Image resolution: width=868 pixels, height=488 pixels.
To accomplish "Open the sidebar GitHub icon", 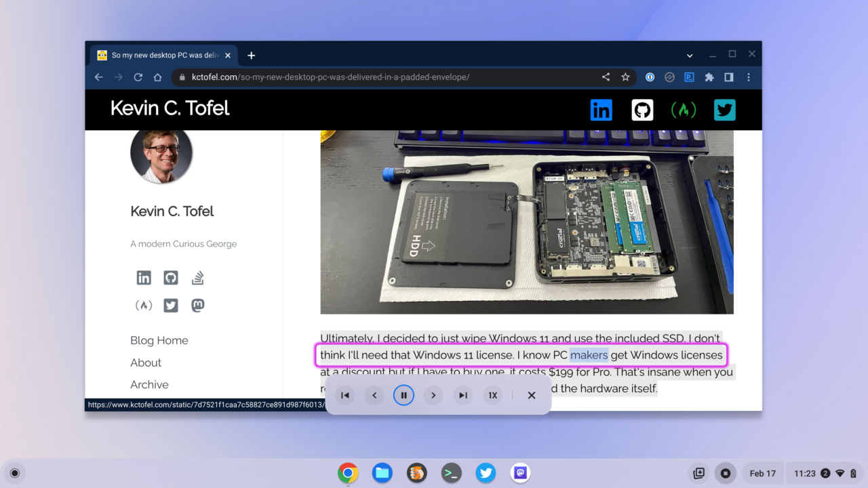I will (x=171, y=278).
